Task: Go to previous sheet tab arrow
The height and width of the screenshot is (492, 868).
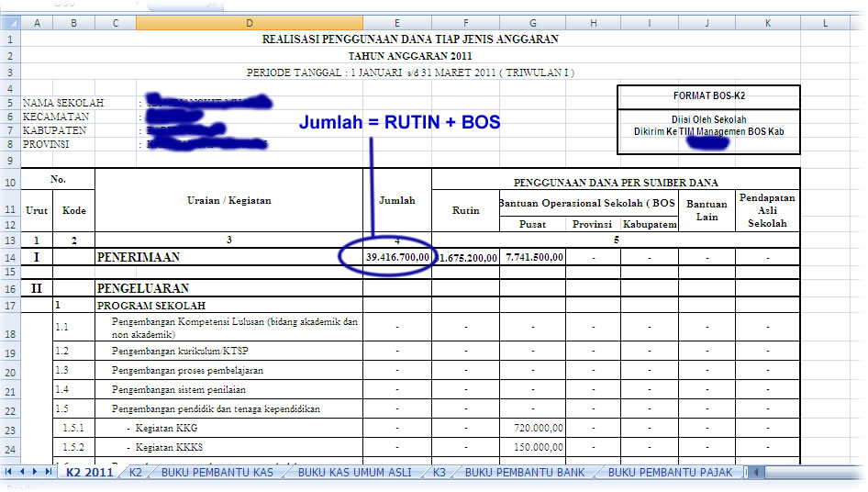Action: click(x=22, y=472)
